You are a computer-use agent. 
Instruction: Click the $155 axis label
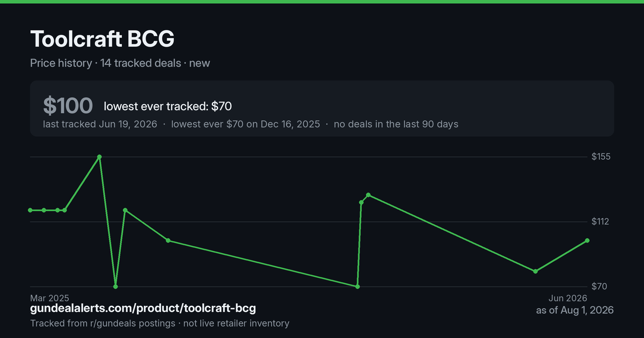[601, 157]
